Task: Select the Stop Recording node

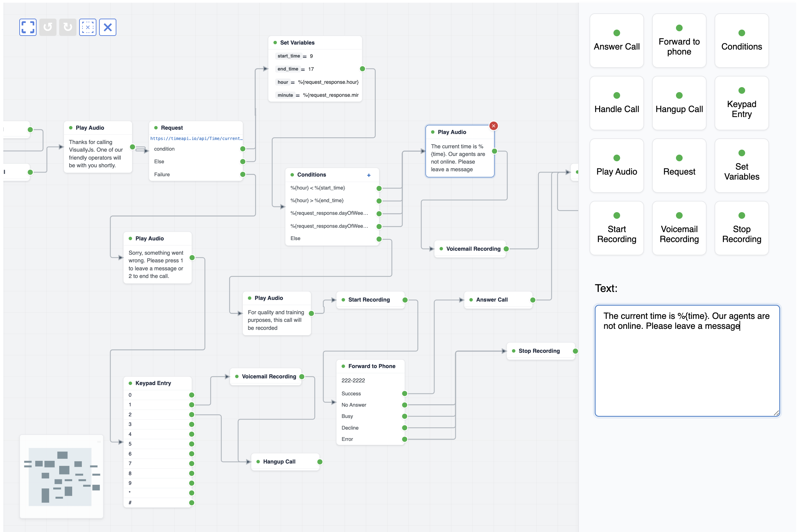Action: pos(542,352)
